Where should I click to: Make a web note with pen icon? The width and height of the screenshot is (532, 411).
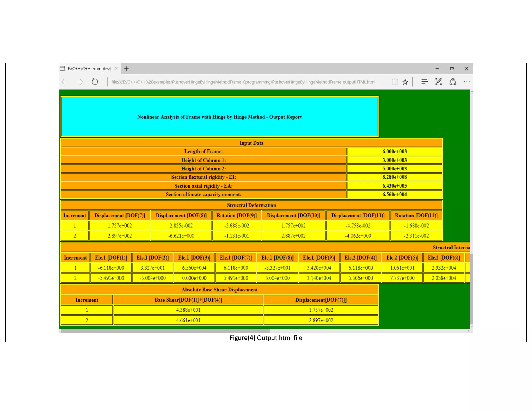[x=438, y=82]
